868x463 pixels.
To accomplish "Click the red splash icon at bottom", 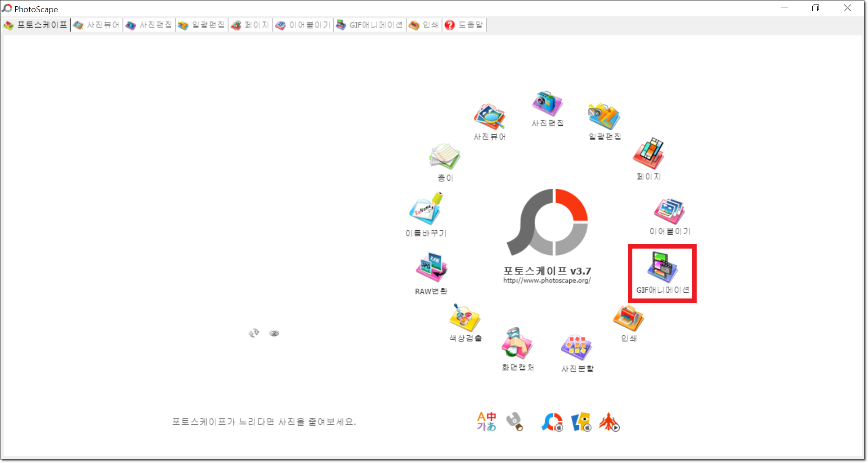I will pyautogui.click(x=609, y=422).
